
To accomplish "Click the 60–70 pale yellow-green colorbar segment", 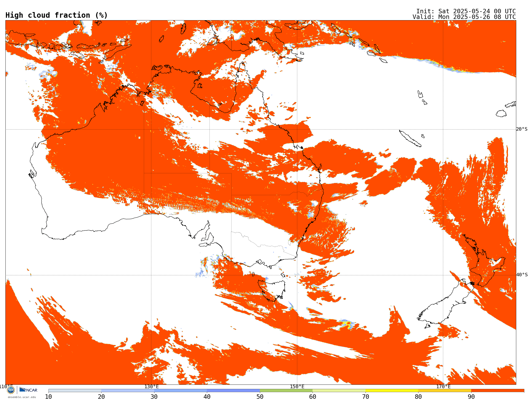I will click(339, 391).
